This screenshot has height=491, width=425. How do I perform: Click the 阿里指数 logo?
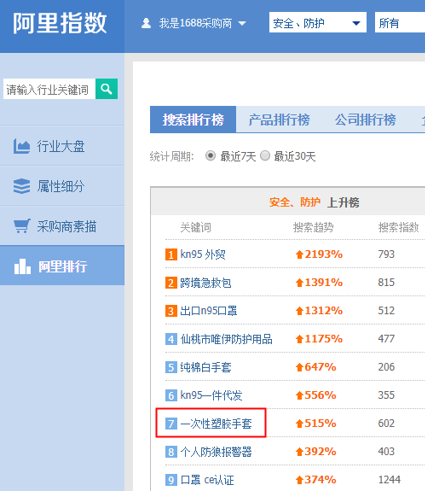point(60,23)
